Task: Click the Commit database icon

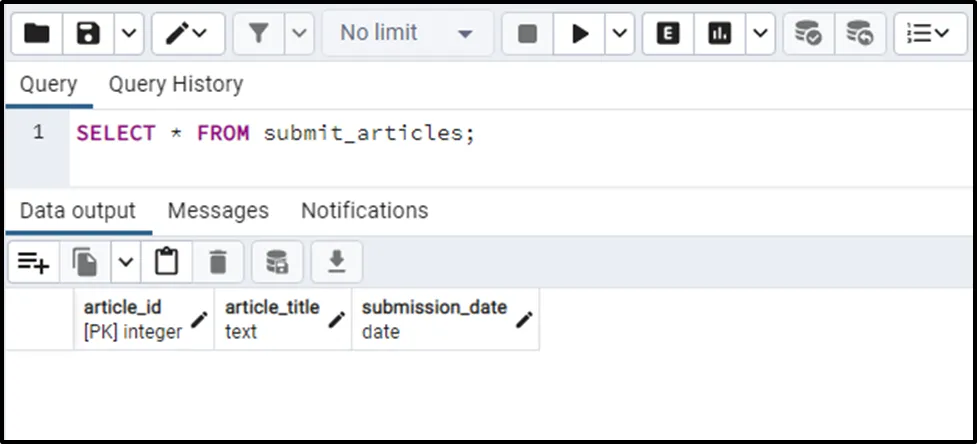Action: coord(807,33)
